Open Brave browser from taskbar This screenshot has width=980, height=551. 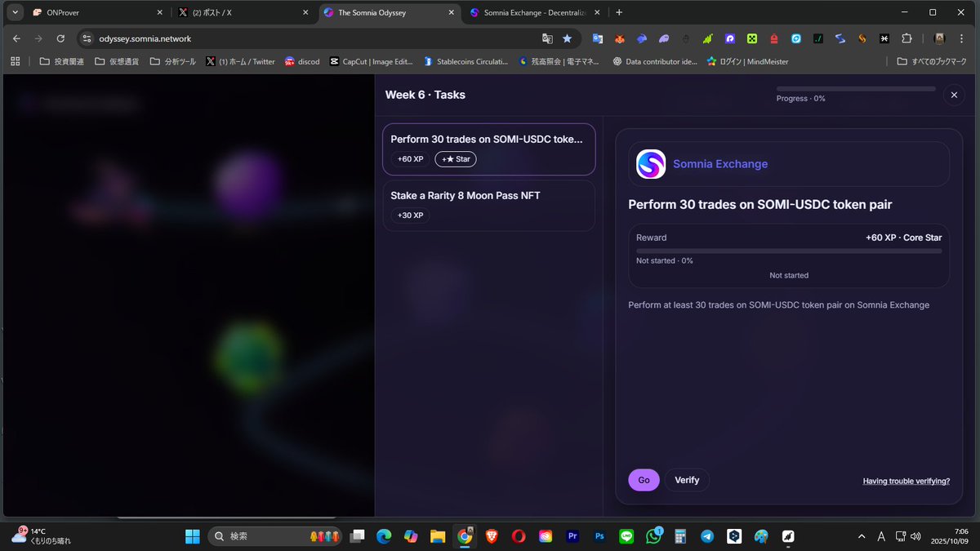(492, 536)
